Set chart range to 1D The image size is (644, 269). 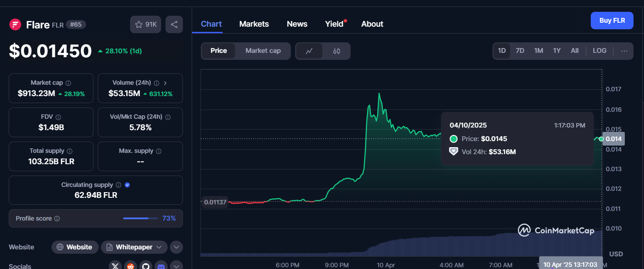tap(502, 51)
